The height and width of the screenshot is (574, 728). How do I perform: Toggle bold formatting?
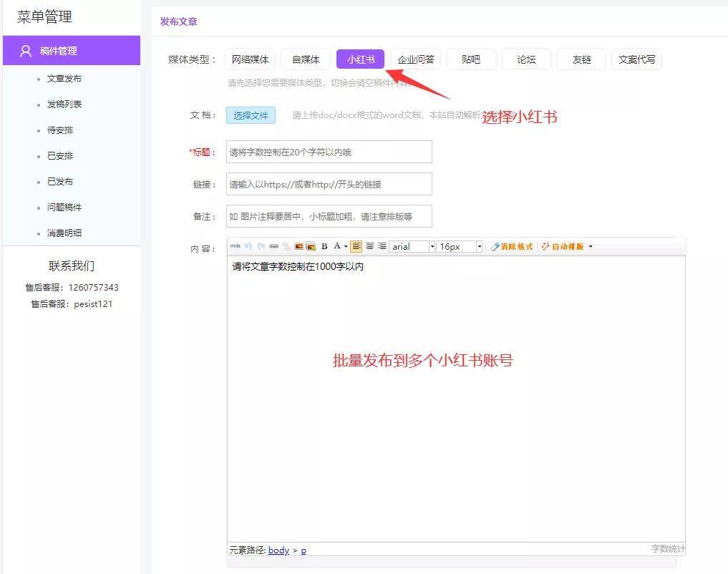tap(324, 246)
